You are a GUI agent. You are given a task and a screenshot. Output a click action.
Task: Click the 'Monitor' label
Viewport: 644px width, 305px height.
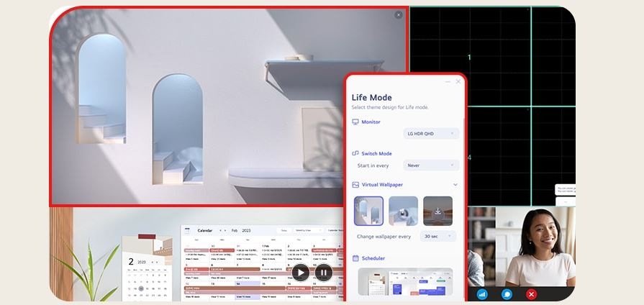371,122
